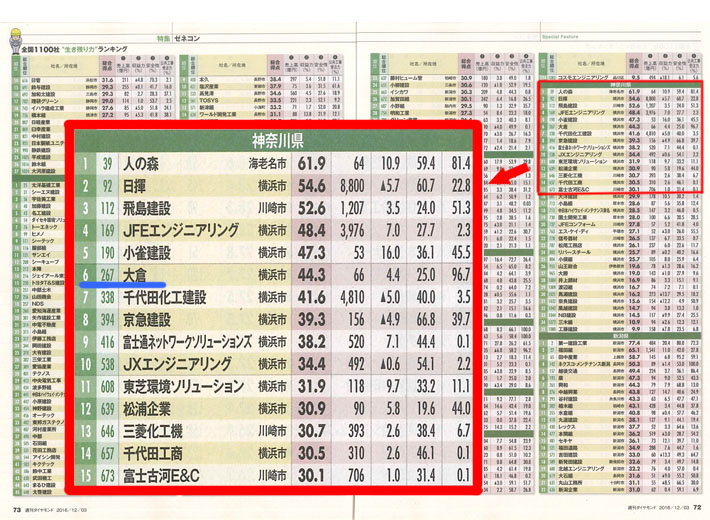Select 飛島建設 in the enlarged table
Image resolution: width=710 pixels, height=520 pixels.
(x=147, y=208)
